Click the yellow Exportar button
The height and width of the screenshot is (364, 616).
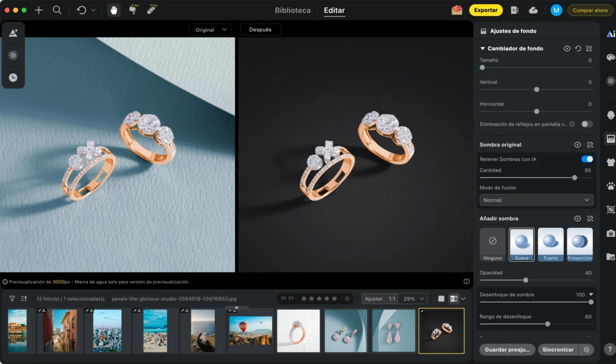(486, 10)
